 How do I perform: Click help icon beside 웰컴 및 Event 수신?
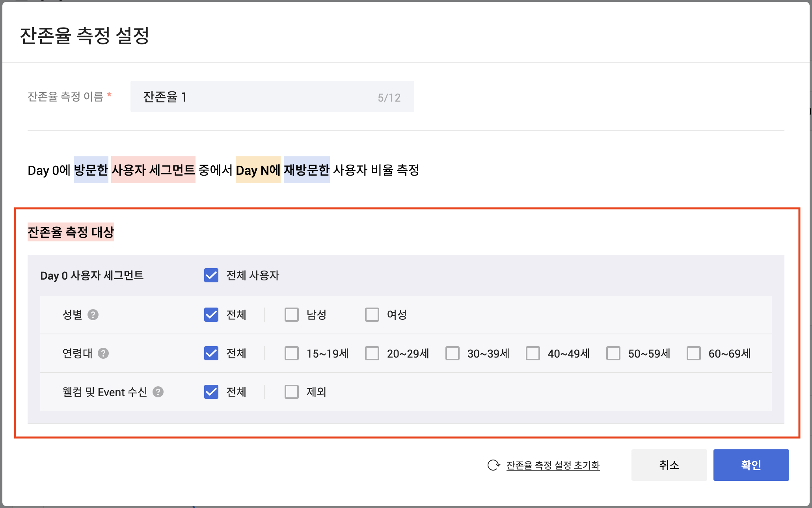coord(158,392)
